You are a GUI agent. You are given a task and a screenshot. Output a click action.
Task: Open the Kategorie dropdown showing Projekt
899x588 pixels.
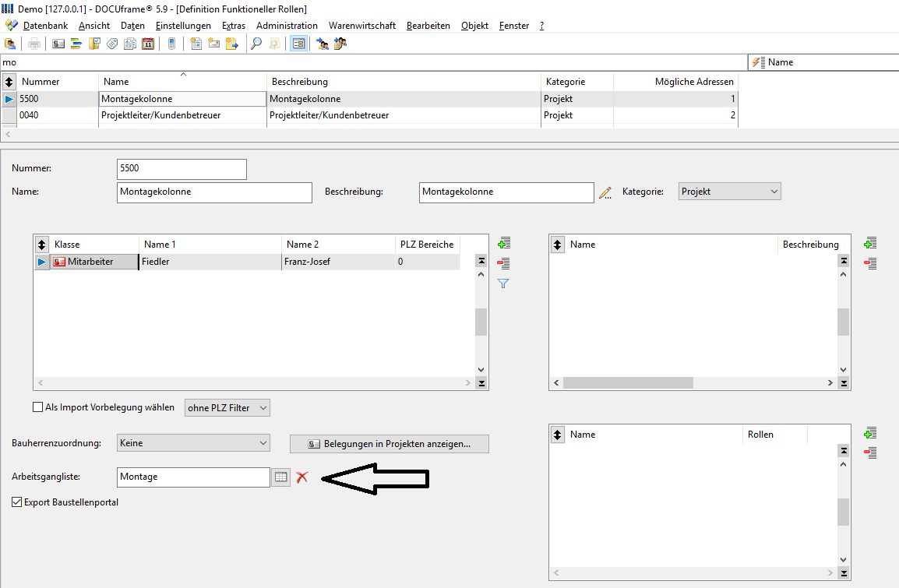[729, 192]
